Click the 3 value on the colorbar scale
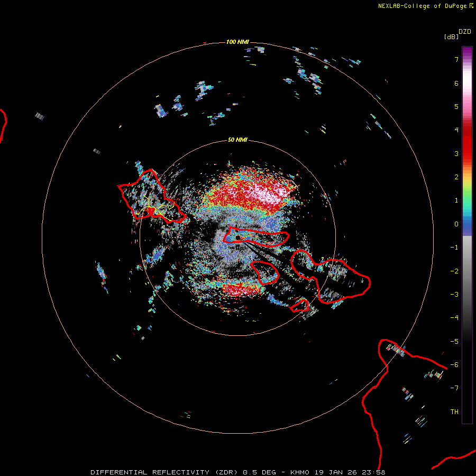Image resolution: width=476 pixels, height=476 pixels. 456,153
